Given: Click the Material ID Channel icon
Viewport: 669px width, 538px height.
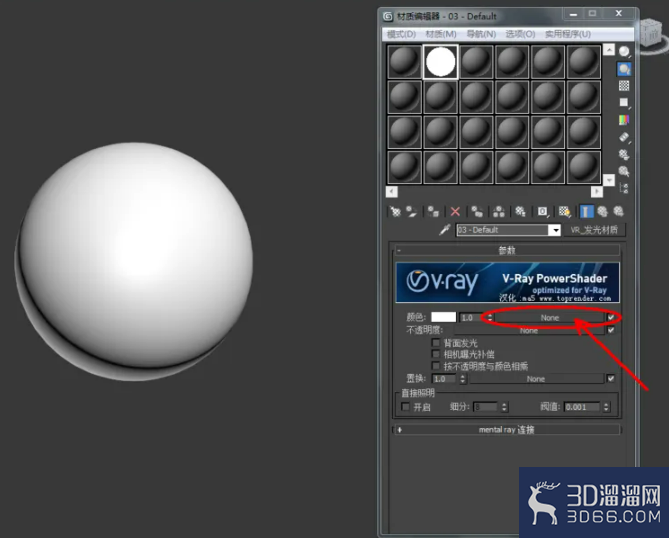Looking at the screenshot, I should (x=542, y=212).
